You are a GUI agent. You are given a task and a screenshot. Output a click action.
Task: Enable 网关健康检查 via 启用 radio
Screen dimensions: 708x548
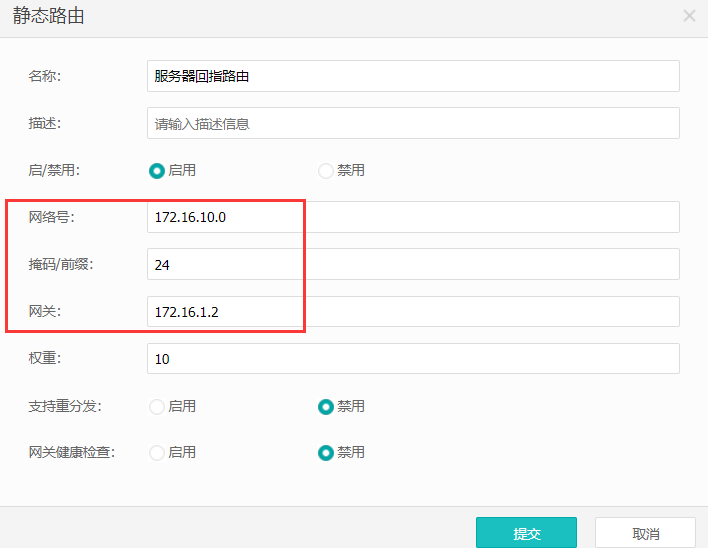157,453
